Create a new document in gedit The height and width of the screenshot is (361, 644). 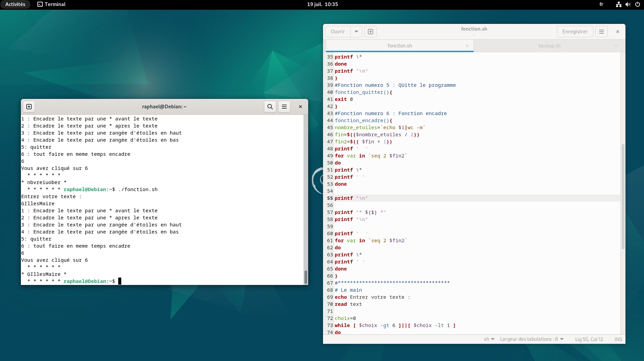[x=371, y=32]
